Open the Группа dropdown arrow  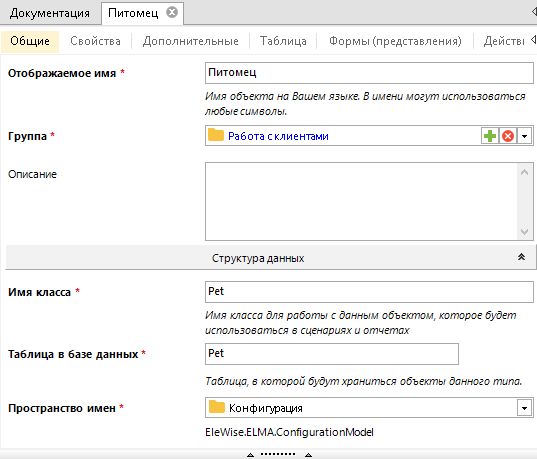(x=524, y=136)
